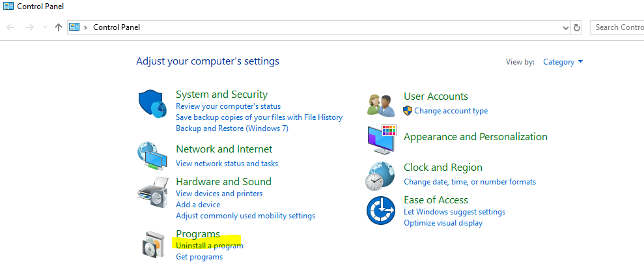Open Hardware and Sound category

click(x=223, y=182)
